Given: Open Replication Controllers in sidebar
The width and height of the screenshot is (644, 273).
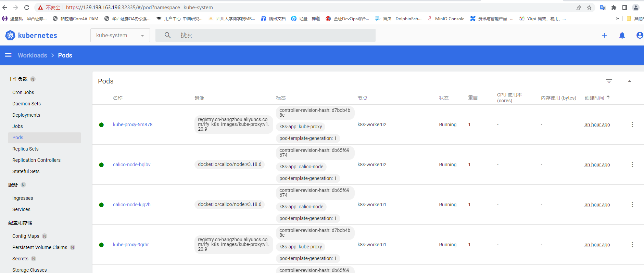Looking at the screenshot, I should coord(36,160).
